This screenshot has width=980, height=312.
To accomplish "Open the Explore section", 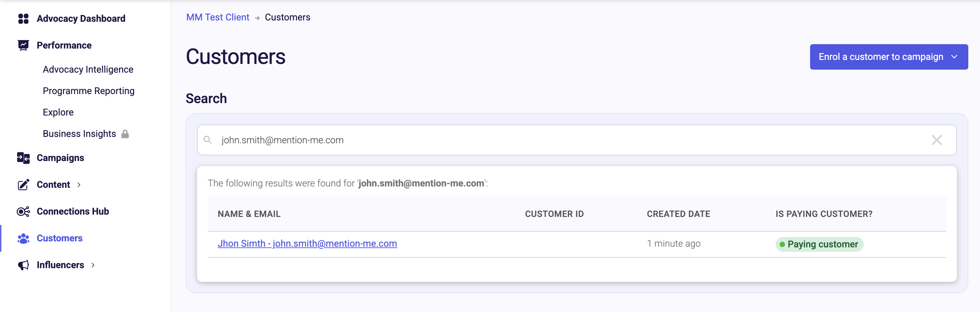I will [x=58, y=112].
